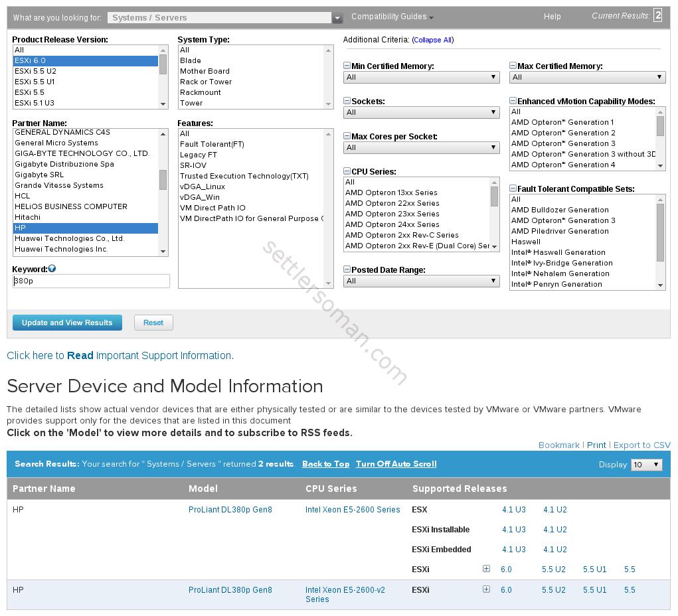The image size is (678, 616).
Task: Select Huawei Technologies Co., Ltd. partner
Action: (x=86, y=238)
